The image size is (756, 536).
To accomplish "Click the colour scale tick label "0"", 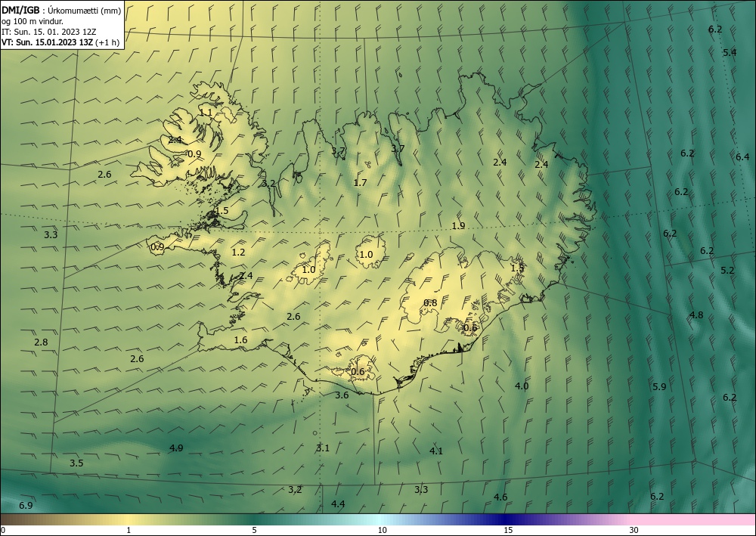I will 3,530.
